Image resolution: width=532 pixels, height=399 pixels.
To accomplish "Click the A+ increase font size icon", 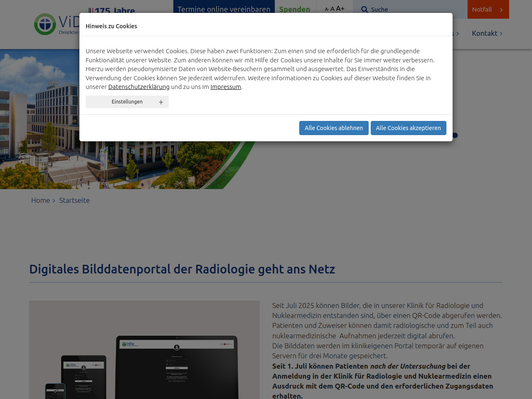I will 340,9.
